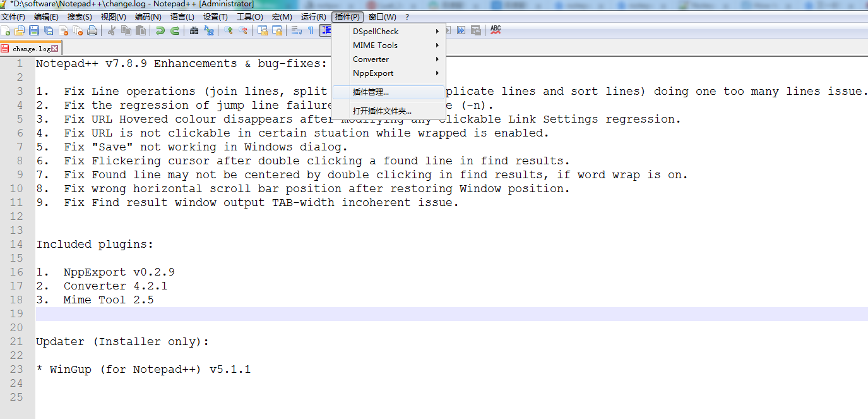This screenshot has width=868, height=419.
Task: Toggle synchronized horizontal scrolling icon
Action: point(277,30)
